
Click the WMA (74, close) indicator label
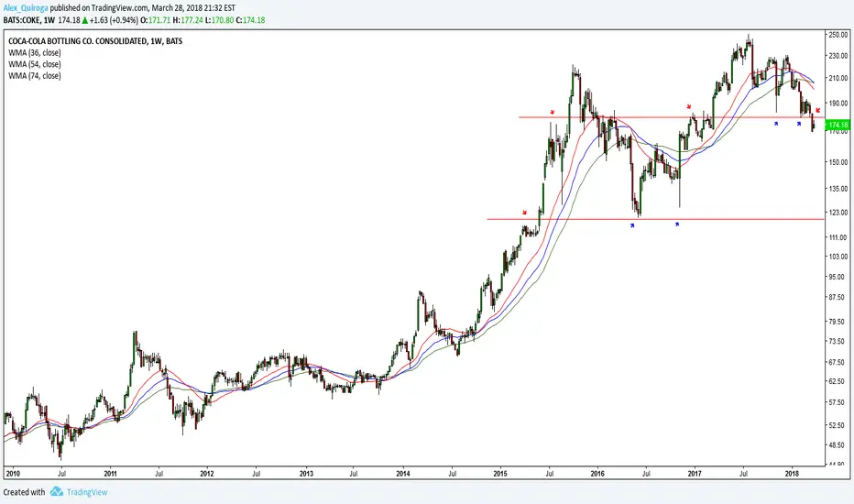tap(34, 76)
